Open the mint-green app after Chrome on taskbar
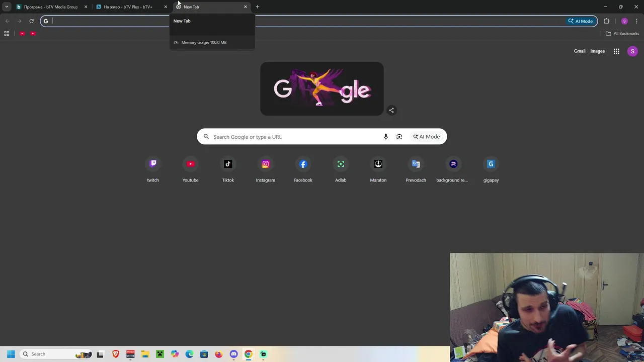 263,354
